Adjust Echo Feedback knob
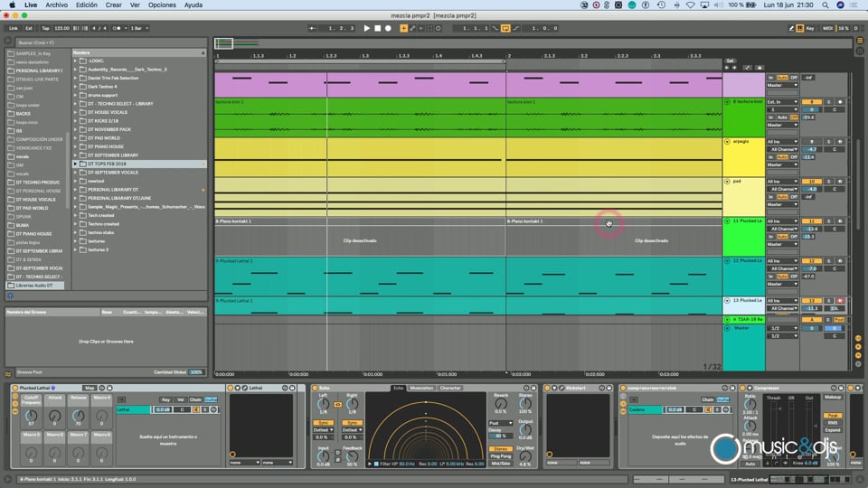 pos(352,457)
